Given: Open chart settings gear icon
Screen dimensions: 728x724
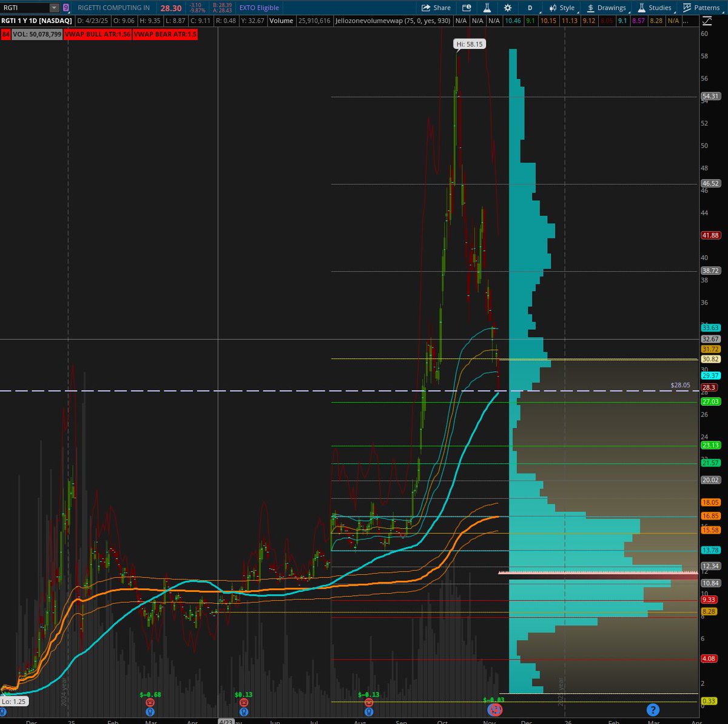Looking at the screenshot, I should point(508,8).
